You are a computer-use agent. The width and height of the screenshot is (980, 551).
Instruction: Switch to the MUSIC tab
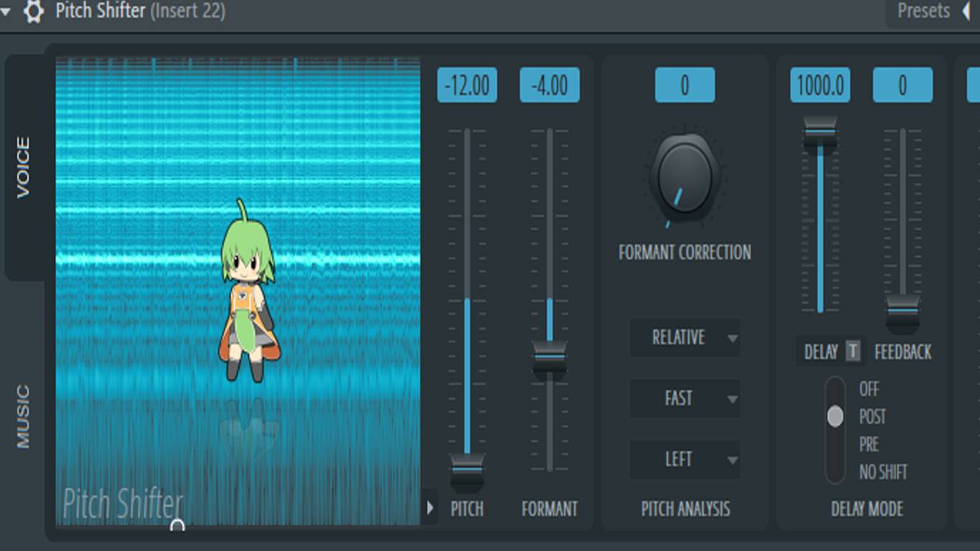click(24, 416)
